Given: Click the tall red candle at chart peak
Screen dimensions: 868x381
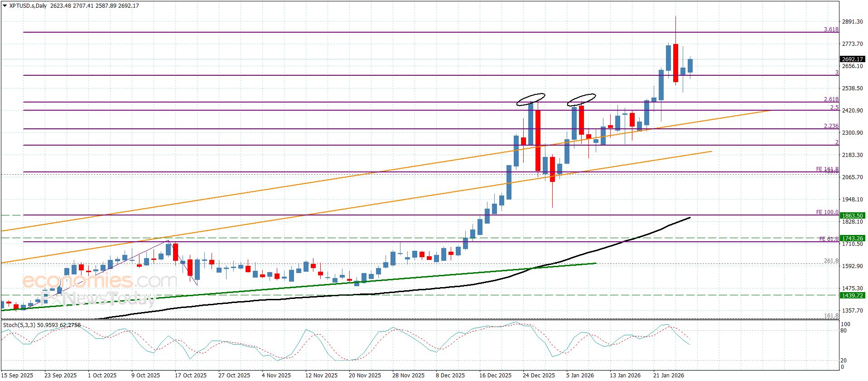Looking at the screenshot, I should [675, 63].
